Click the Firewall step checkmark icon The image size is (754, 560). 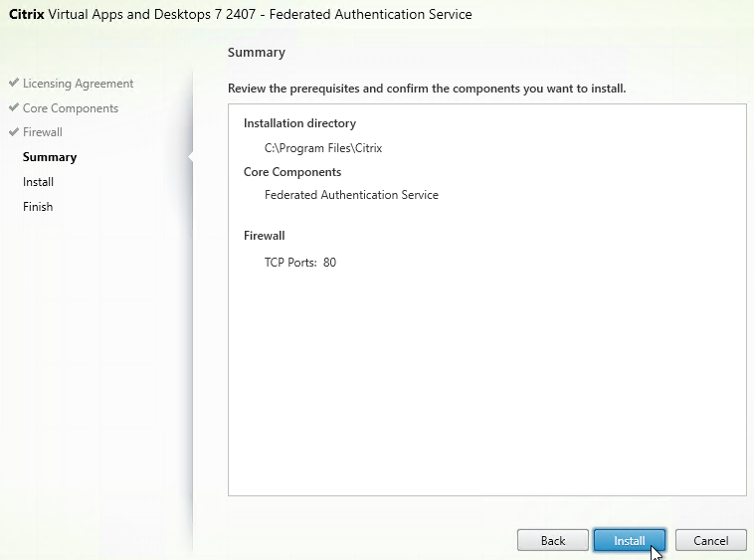(14, 132)
